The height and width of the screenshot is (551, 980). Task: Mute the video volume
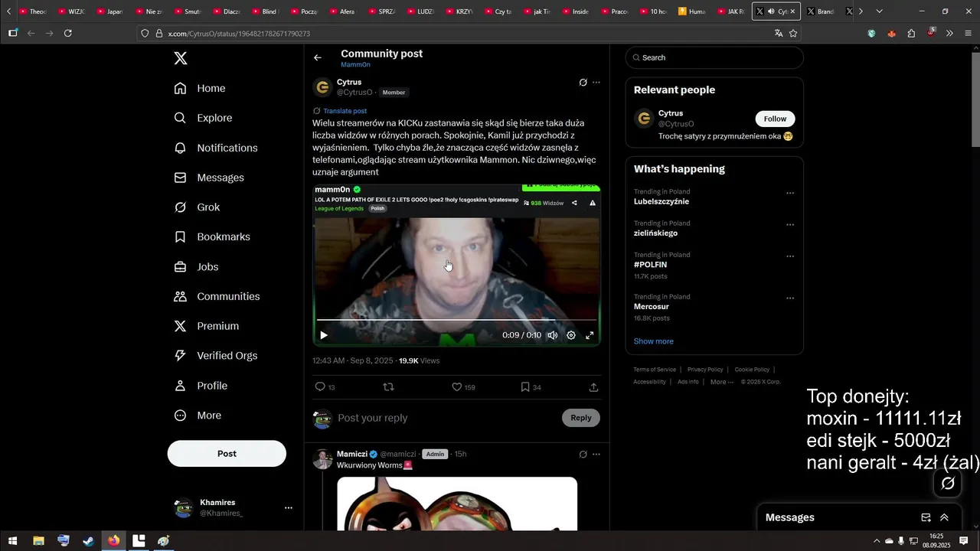(x=553, y=335)
